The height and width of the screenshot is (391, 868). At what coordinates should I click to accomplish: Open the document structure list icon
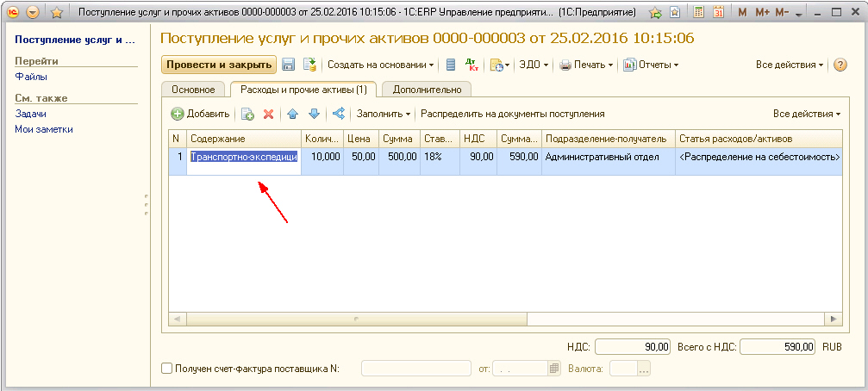click(x=451, y=65)
